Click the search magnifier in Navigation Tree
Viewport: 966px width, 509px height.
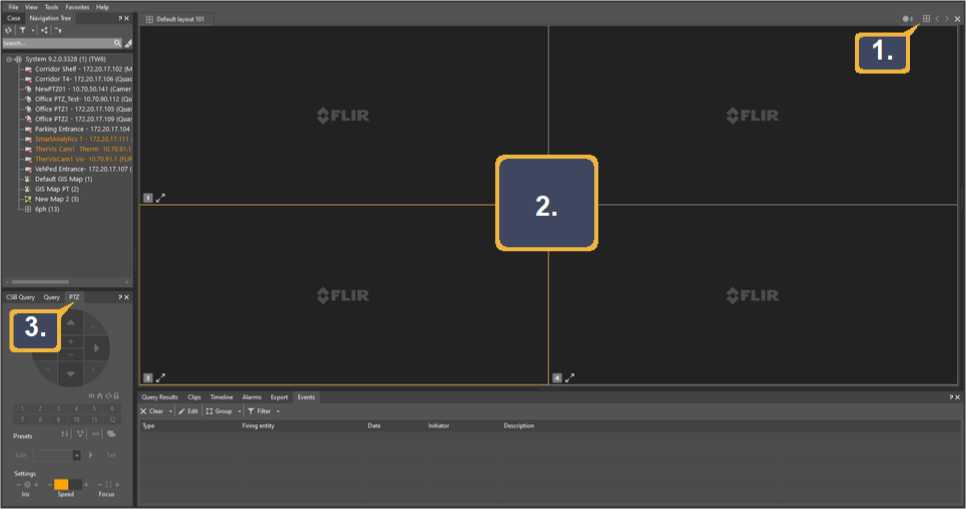[117, 43]
